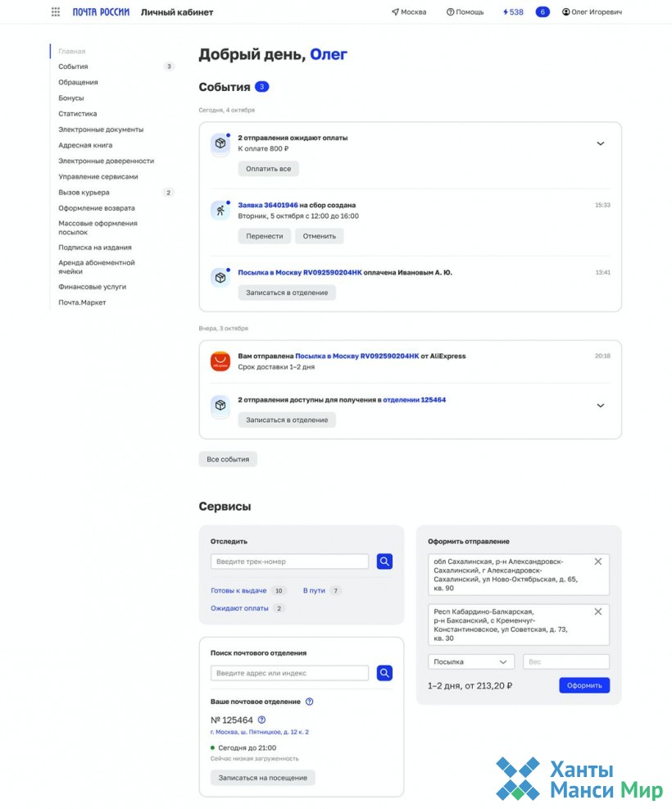Click the post office search magnifier icon
This screenshot has height=809, width=672.
pos(384,673)
